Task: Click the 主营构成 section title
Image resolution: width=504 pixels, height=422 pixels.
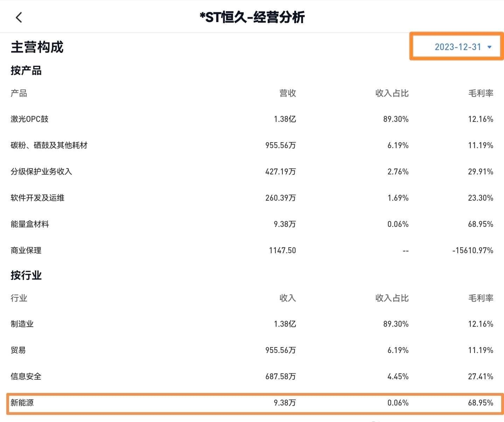Action: pos(37,47)
